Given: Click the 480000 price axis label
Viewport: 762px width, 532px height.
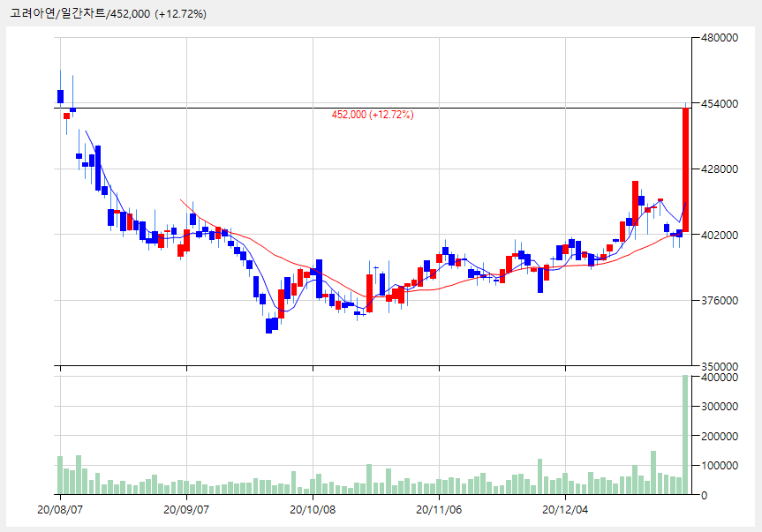Looking at the screenshot, I should tap(720, 38).
